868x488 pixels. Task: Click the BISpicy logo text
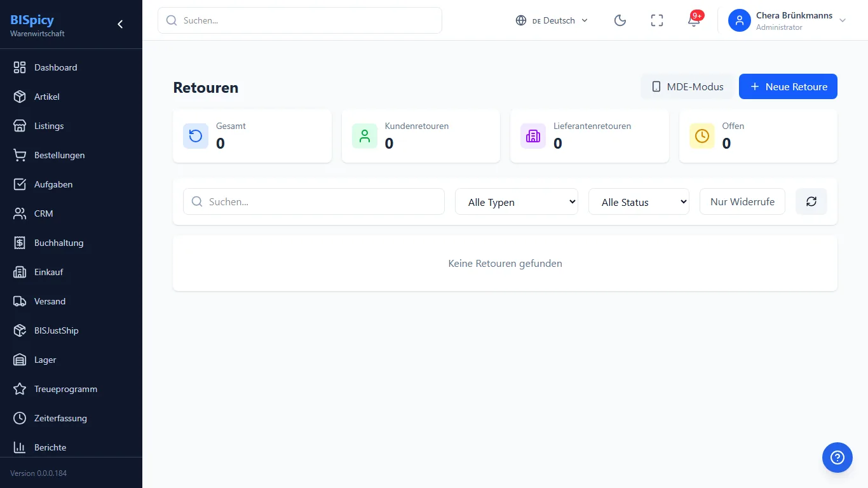tap(32, 20)
